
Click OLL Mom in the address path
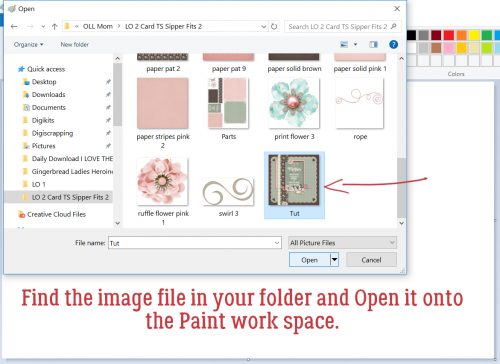point(98,26)
